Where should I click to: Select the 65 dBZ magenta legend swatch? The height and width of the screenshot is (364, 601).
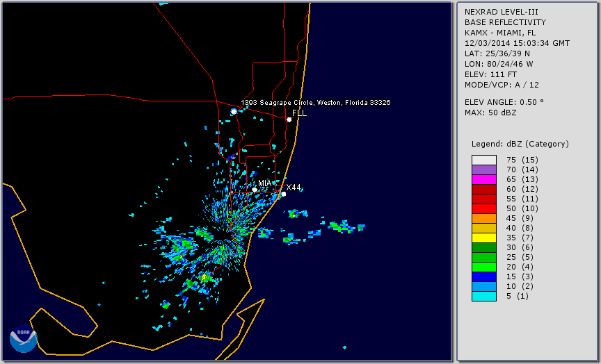click(484, 179)
